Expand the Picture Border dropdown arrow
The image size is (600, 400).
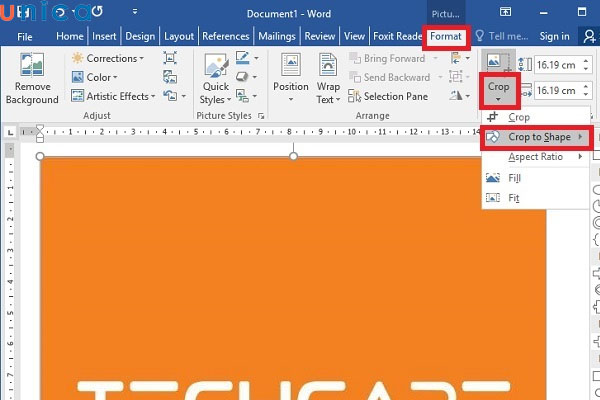coord(256,59)
